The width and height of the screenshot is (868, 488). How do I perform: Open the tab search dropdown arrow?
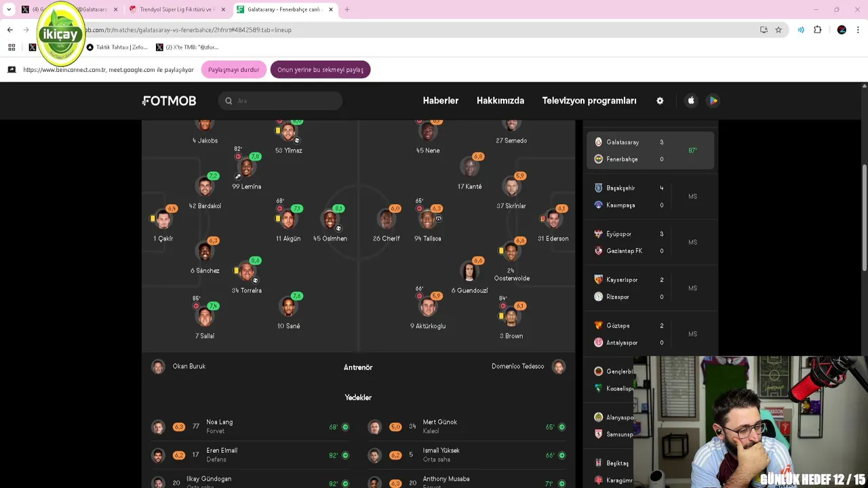click(x=9, y=9)
